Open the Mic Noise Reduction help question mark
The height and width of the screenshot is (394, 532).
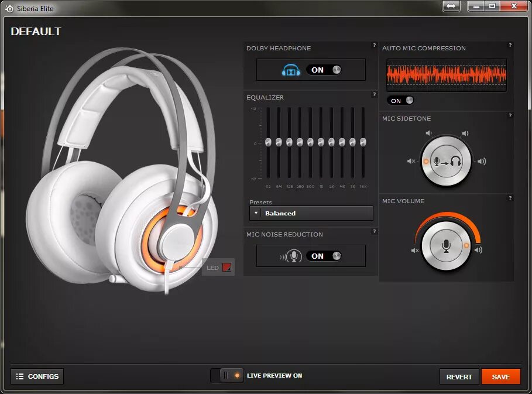coord(374,231)
